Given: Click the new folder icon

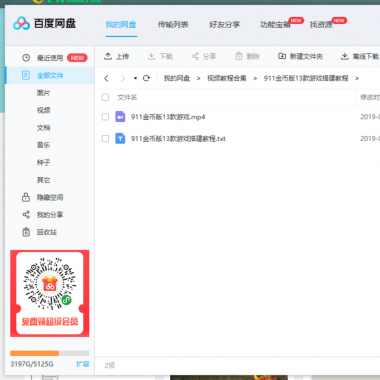Looking at the screenshot, I should [x=282, y=56].
